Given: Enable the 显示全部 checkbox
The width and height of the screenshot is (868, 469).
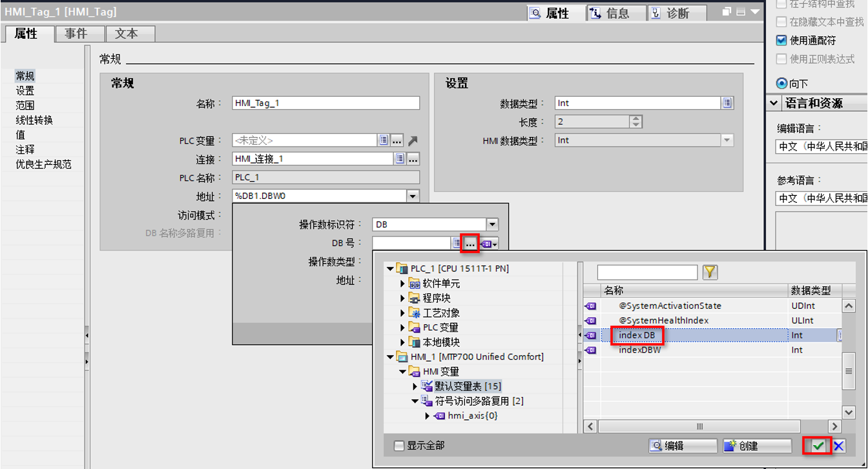Looking at the screenshot, I should coord(399,446).
